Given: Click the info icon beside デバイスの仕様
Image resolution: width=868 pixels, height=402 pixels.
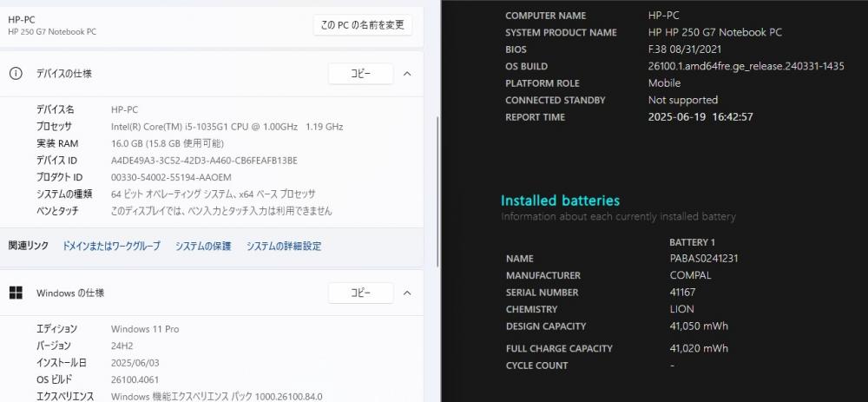Looking at the screenshot, I should pyautogui.click(x=16, y=74).
